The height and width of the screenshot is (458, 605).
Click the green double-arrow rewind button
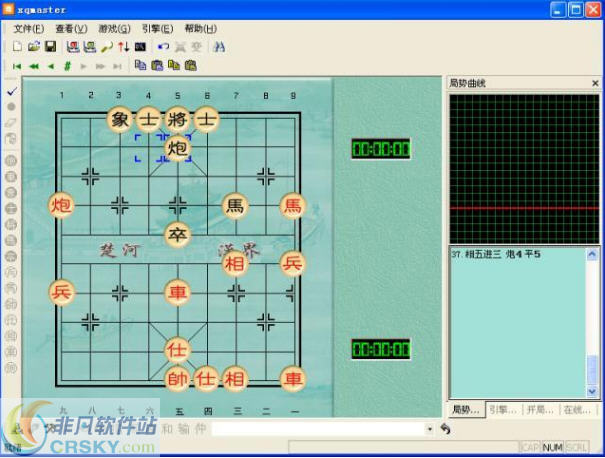34,66
